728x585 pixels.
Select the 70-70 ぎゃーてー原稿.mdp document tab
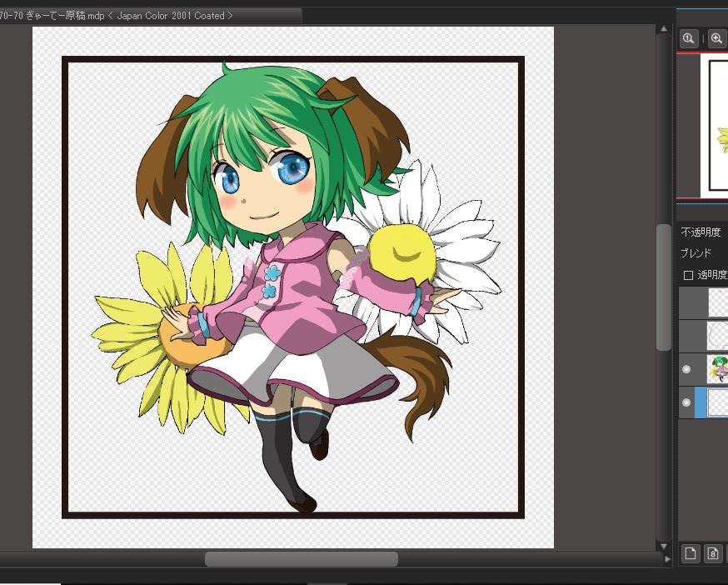151,16
